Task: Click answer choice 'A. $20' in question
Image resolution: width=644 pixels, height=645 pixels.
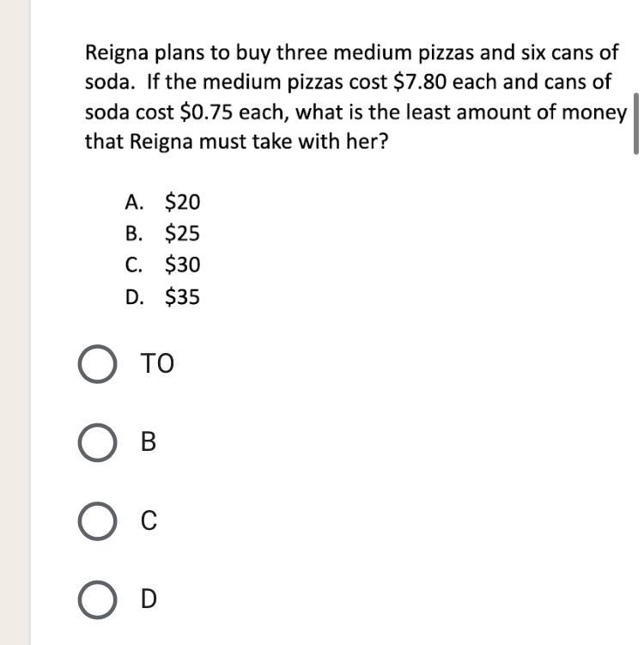Action: pyautogui.click(x=162, y=203)
